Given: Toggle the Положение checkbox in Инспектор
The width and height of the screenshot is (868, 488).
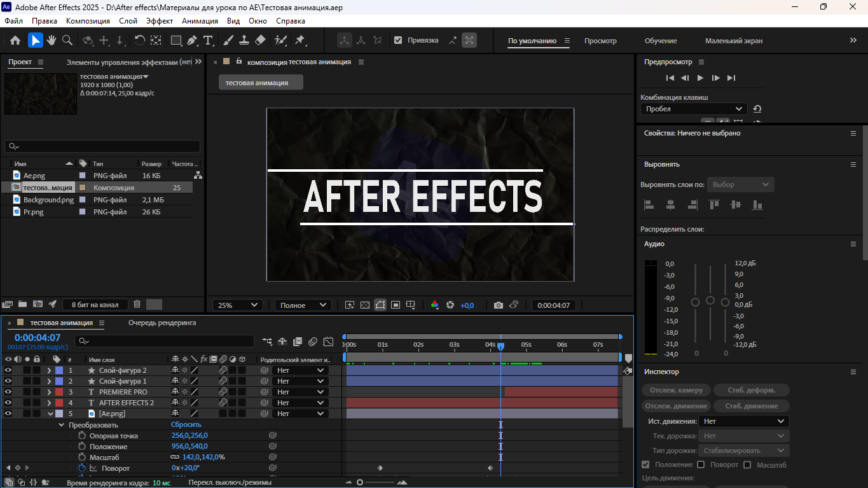Looking at the screenshot, I should click(646, 464).
